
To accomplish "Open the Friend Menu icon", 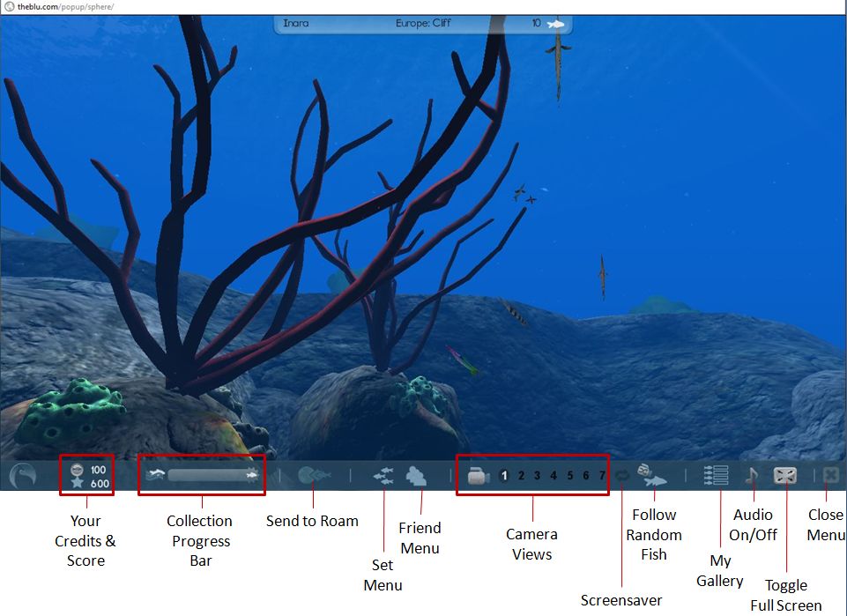I will click(416, 476).
